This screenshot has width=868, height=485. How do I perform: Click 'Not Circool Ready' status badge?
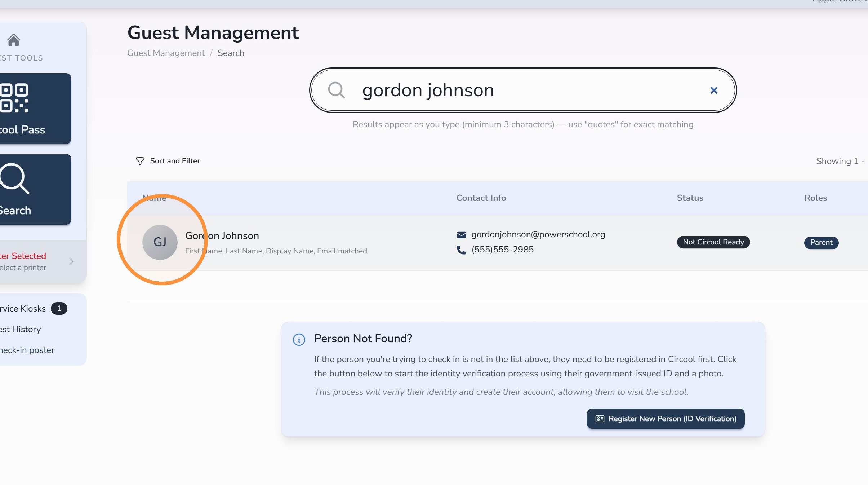click(713, 242)
